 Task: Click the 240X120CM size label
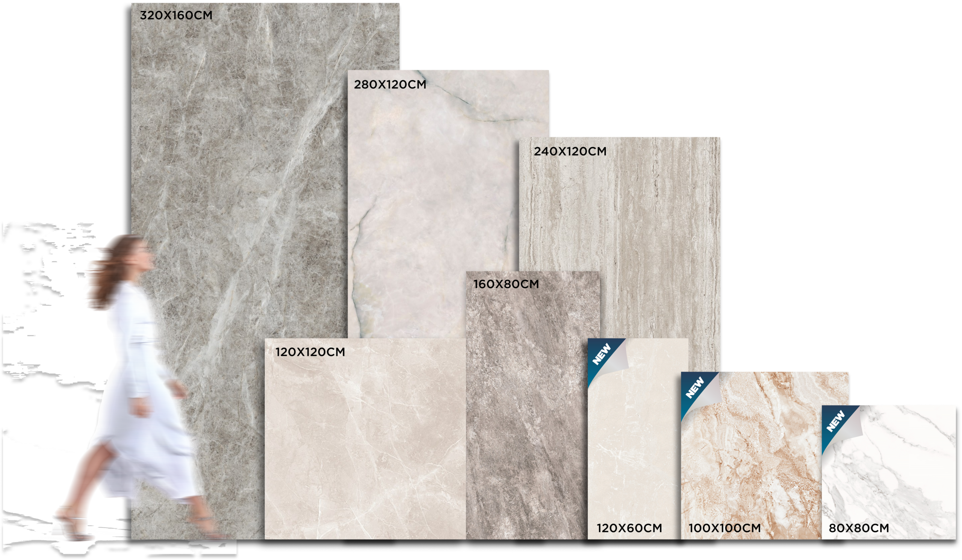click(570, 151)
